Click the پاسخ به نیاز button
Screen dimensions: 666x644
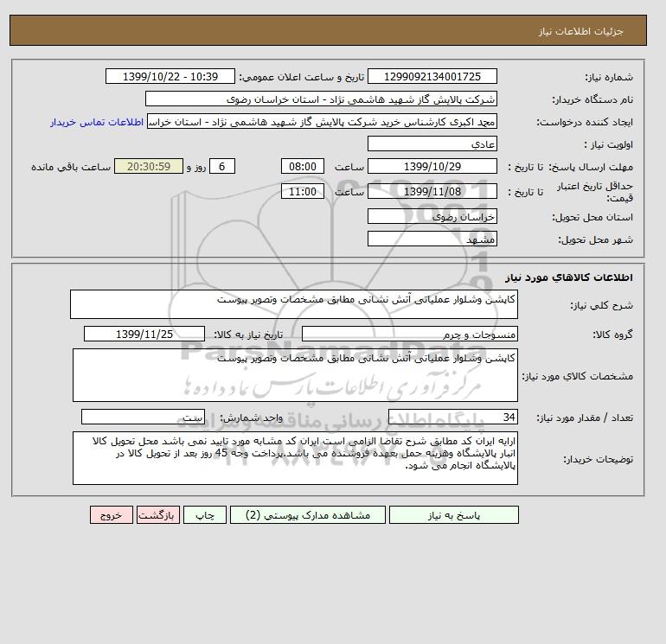click(453, 515)
